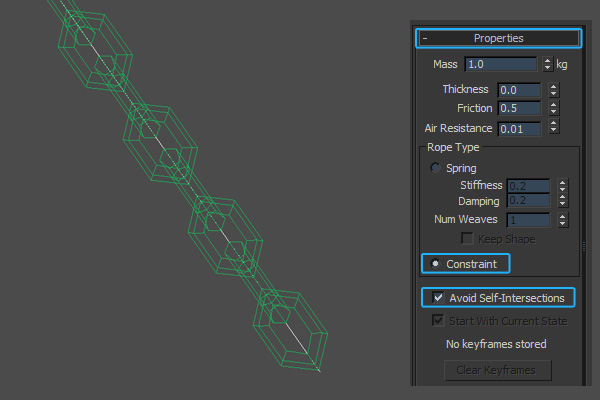Click the 'Damping' label
The width and height of the screenshot is (600, 400).
(x=479, y=201)
